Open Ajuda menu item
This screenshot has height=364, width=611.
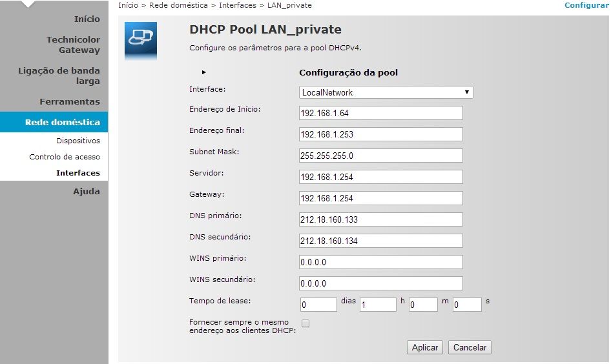pyautogui.click(x=87, y=191)
